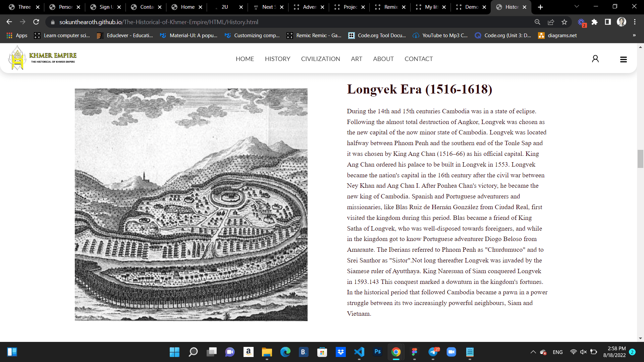Viewport: 644px width, 362px height.
Task: Navigate to HISTORY page
Action: [277, 59]
